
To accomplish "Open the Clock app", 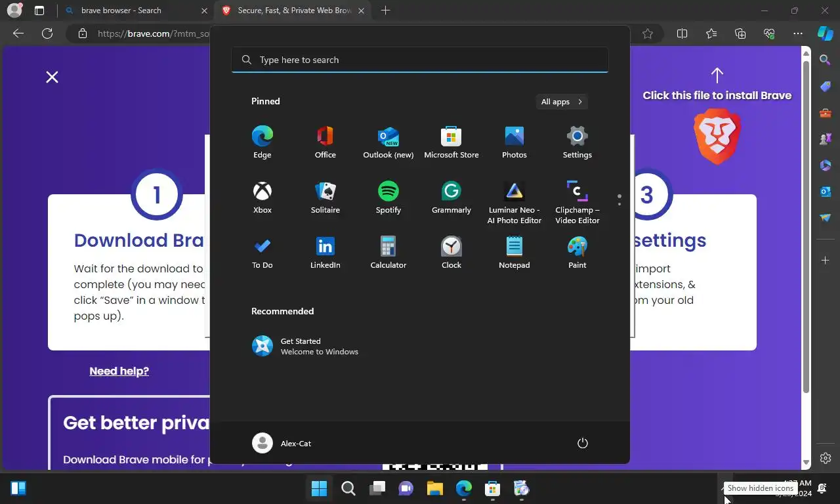I will tap(451, 253).
